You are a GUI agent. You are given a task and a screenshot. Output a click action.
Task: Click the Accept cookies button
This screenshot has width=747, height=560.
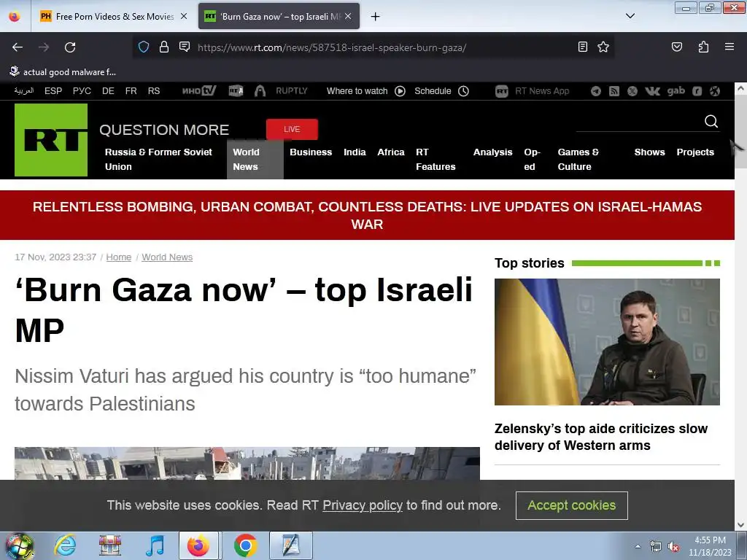point(572,505)
